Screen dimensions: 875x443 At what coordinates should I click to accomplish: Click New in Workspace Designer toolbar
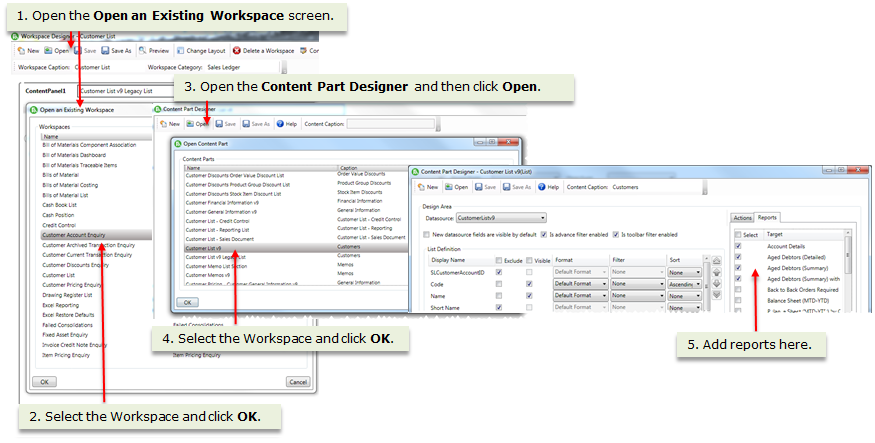coord(27,50)
